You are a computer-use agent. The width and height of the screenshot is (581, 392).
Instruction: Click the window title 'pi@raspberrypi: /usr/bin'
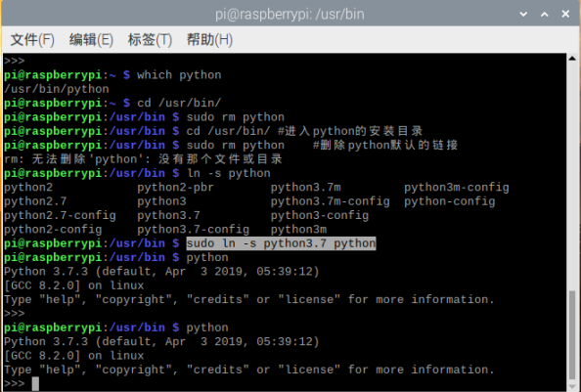point(290,14)
